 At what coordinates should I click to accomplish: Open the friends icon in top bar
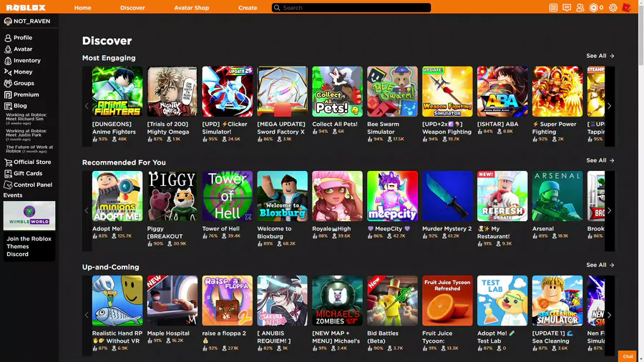pos(580,7)
